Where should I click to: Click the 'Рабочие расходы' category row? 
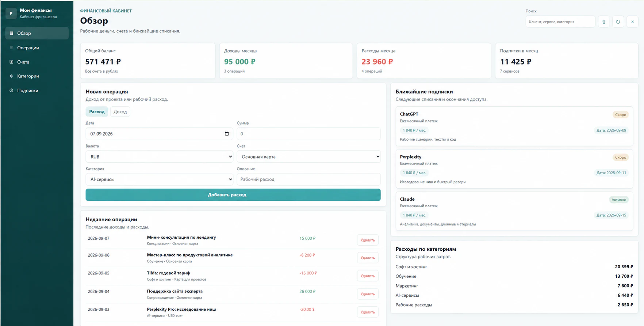point(514,305)
